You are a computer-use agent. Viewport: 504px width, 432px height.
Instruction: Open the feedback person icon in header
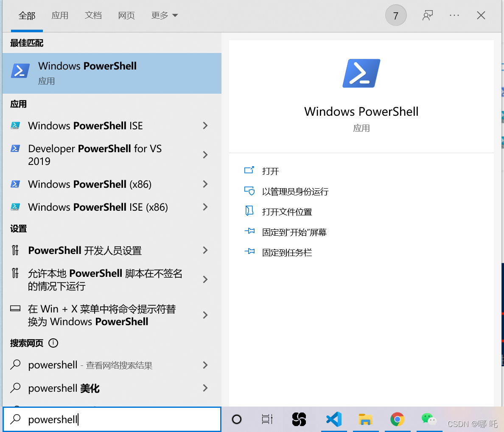click(x=428, y=15)
